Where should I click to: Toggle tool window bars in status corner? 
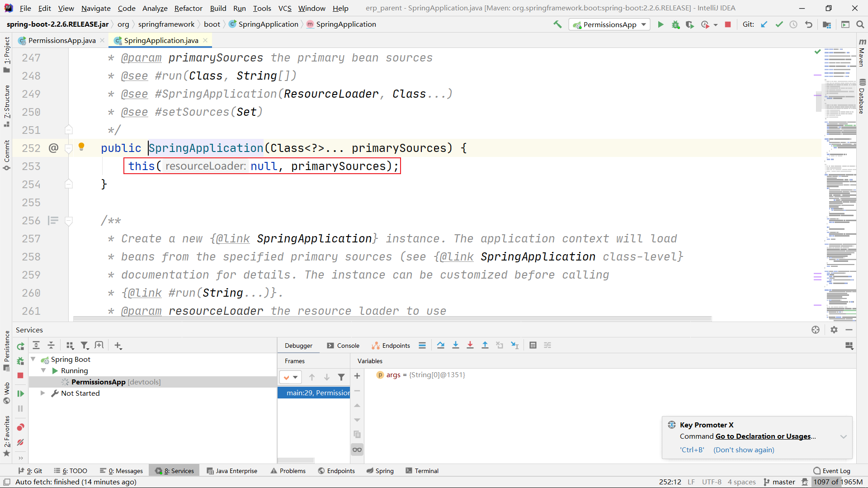tap(7, 482)
